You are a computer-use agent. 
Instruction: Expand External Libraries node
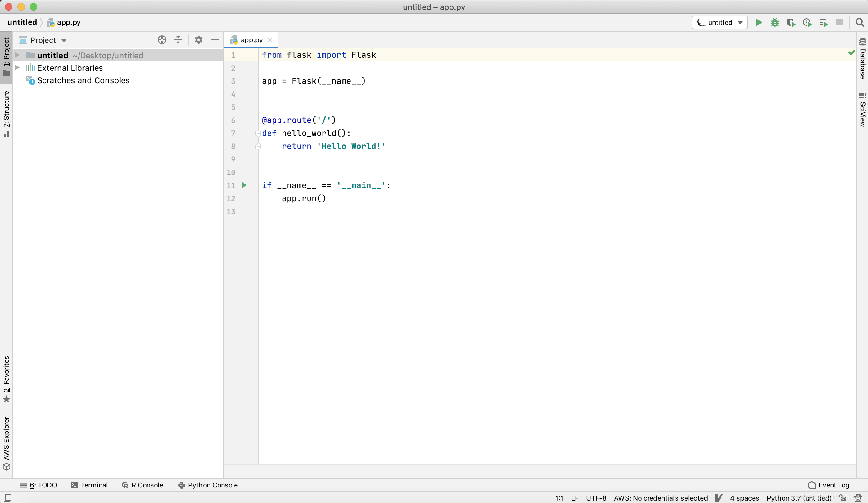pyautogui.click(x=17, y=67)
